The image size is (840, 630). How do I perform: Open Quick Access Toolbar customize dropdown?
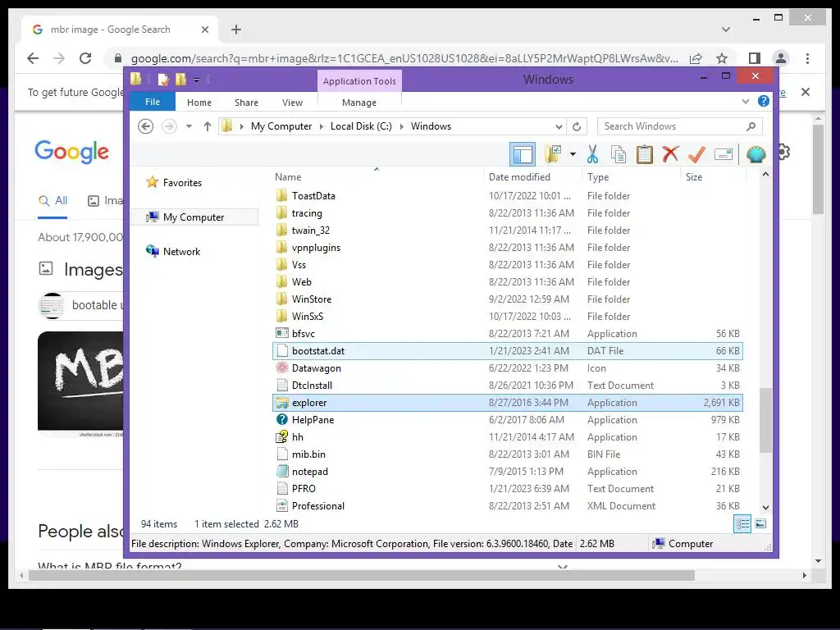point(197,80)
